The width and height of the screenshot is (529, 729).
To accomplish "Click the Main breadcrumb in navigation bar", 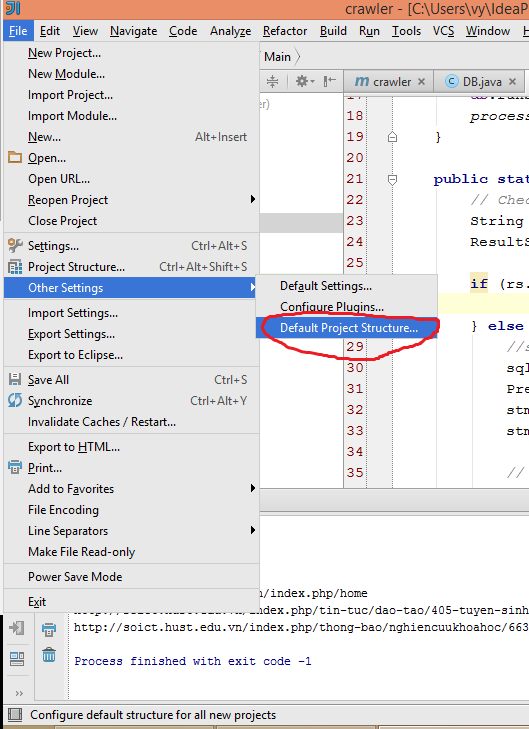I will (278, 57).
